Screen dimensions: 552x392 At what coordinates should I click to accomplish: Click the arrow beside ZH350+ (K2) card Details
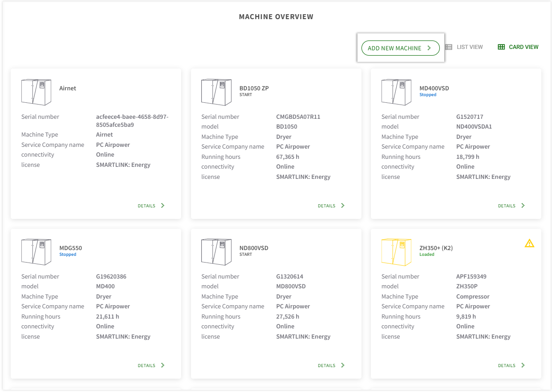point(523,365)
